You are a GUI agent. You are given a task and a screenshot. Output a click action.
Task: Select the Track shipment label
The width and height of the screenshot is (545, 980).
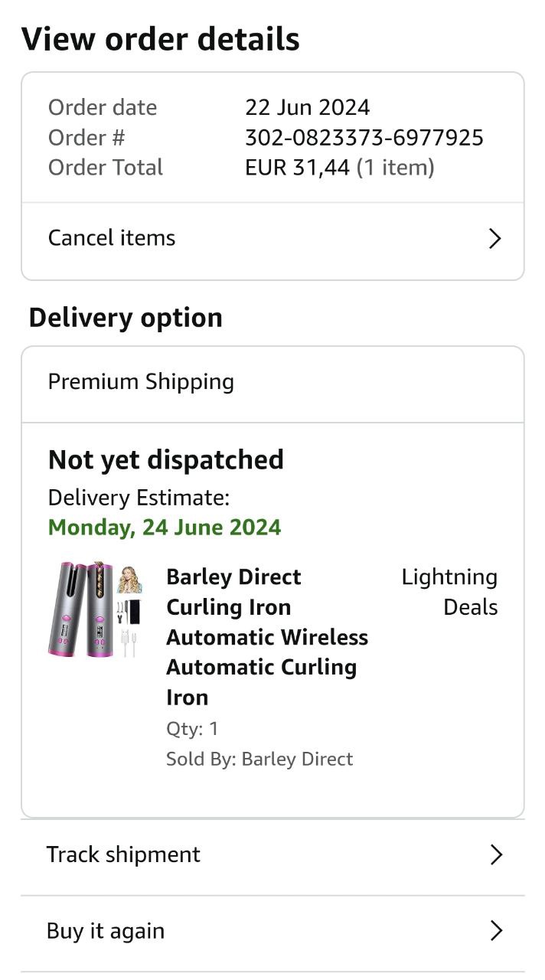coord(123,854)
